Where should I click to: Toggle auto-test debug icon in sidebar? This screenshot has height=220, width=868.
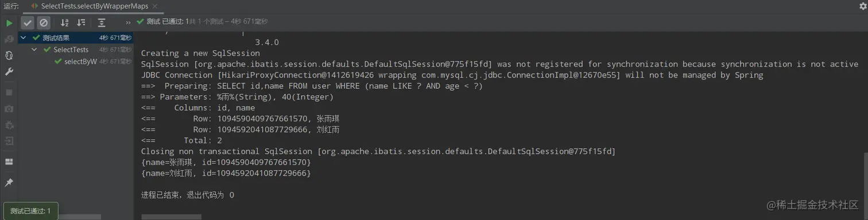pos(9,56)
